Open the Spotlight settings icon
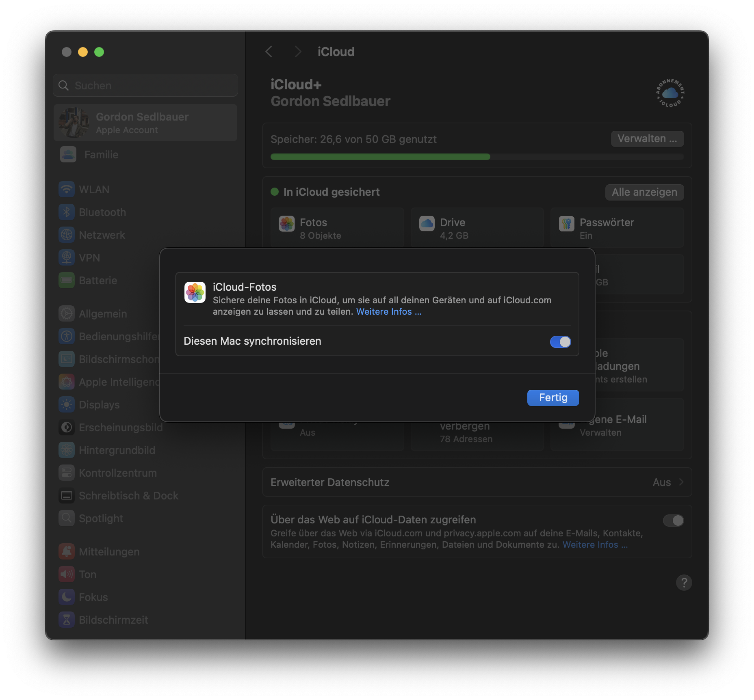Image resolution: width=754 pixels, height=700 pixels. 67,518
